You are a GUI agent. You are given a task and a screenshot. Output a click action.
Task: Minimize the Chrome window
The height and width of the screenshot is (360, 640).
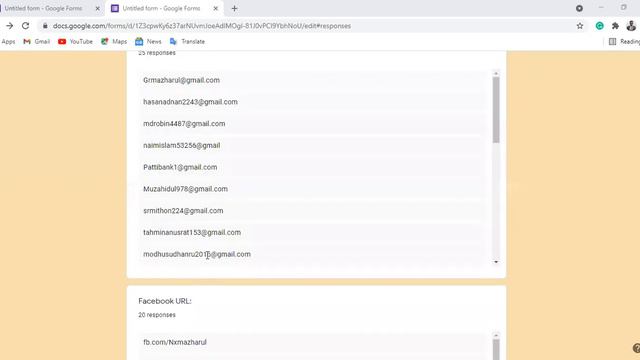(x=601, y=8)
